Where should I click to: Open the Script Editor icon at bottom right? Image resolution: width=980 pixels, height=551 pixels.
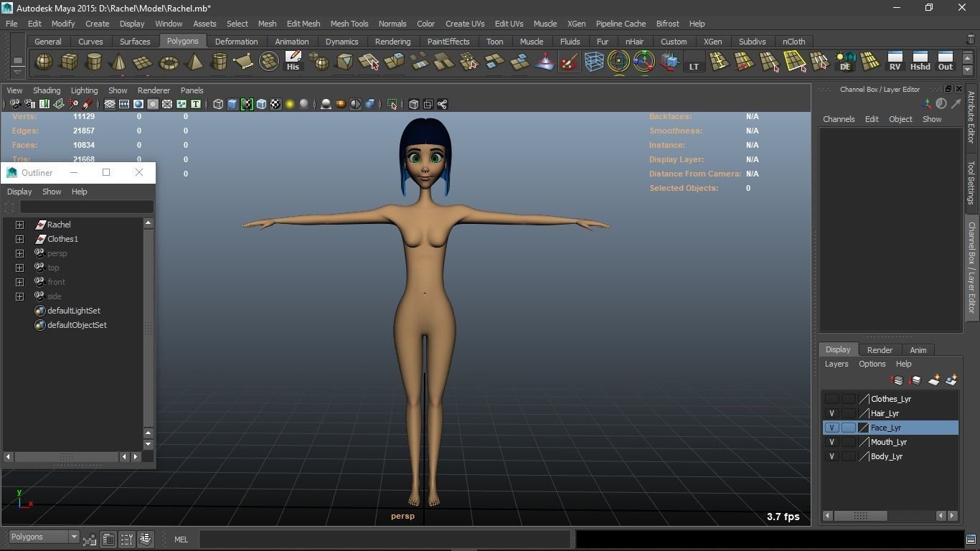point(972,540)
